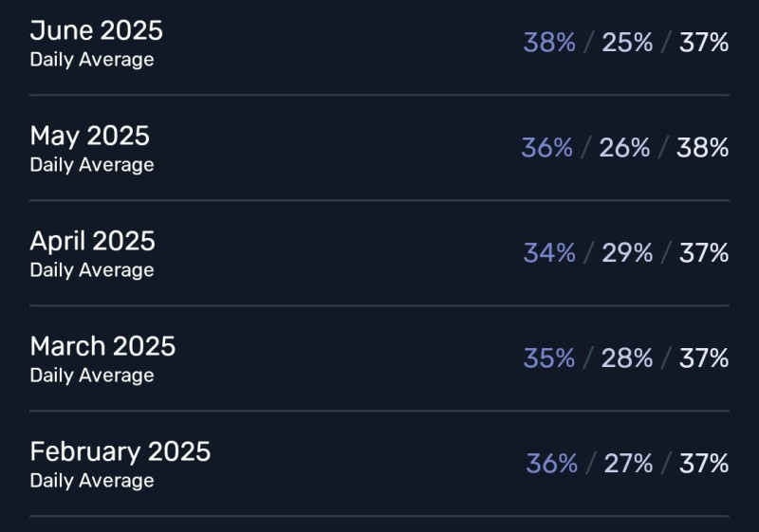Click the 29% value in April 2025
759x532 pixels.
coord(627,253)
